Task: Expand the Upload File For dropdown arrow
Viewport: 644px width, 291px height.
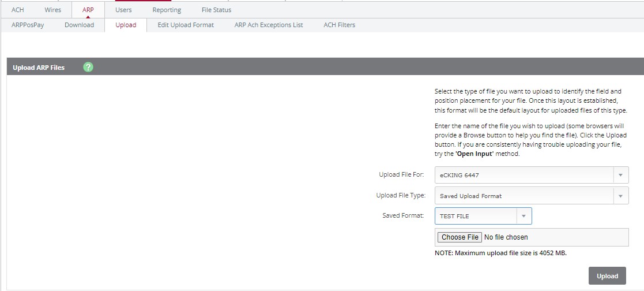Action: pyautogui.click(x=620, y=175)
